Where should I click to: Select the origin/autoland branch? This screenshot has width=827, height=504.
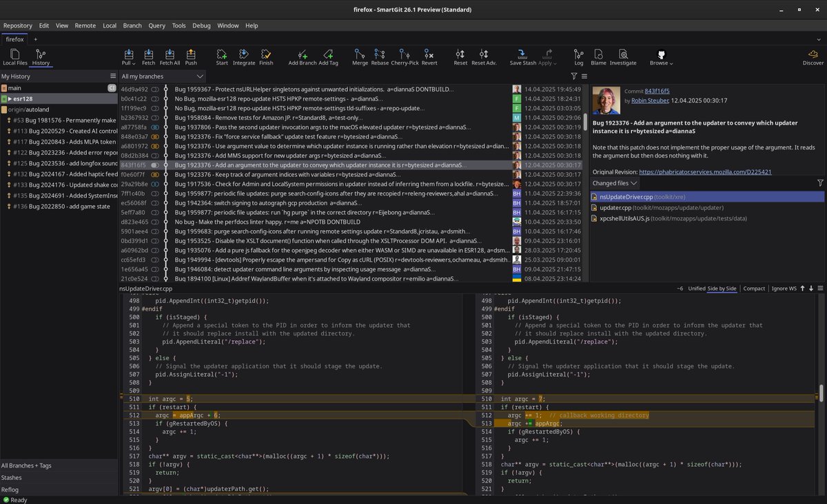click(59, 109)
